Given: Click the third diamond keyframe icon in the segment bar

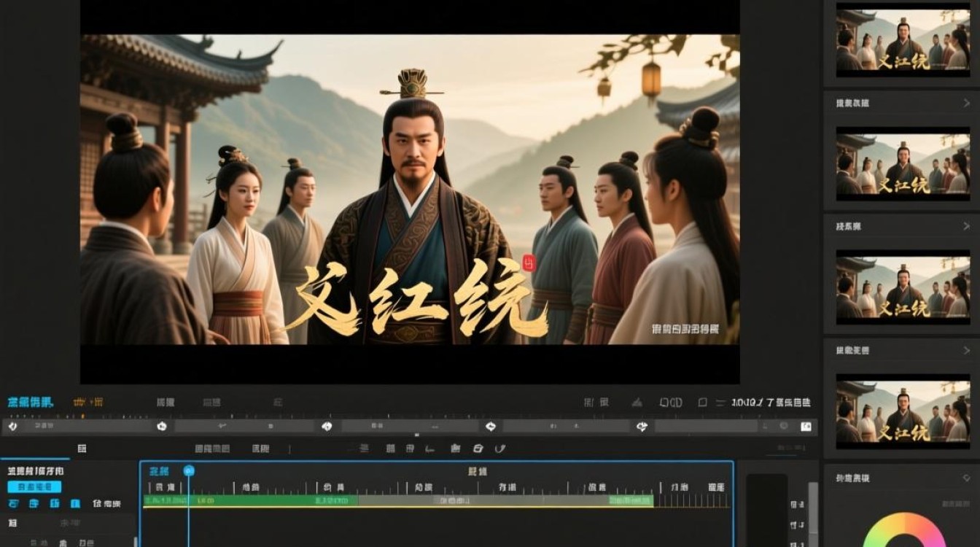Looking at the screenshot, I should [491, 427].
